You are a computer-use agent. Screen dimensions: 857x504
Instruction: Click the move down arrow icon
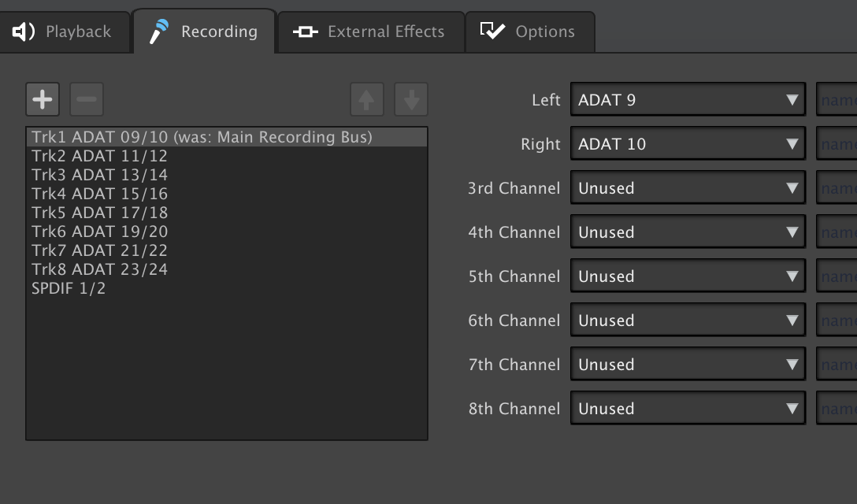point(411,99)
